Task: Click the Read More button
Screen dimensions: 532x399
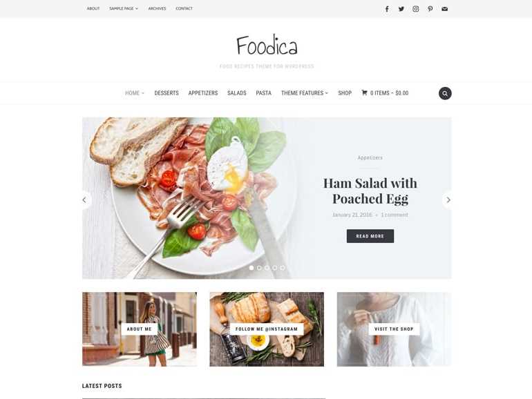Action: tap(370, 236)
